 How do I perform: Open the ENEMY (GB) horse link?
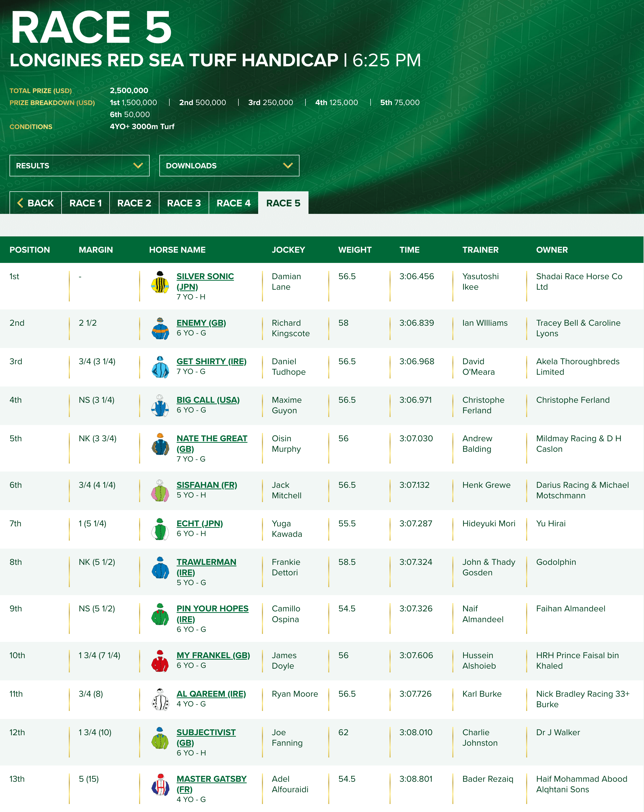point(201,323)
